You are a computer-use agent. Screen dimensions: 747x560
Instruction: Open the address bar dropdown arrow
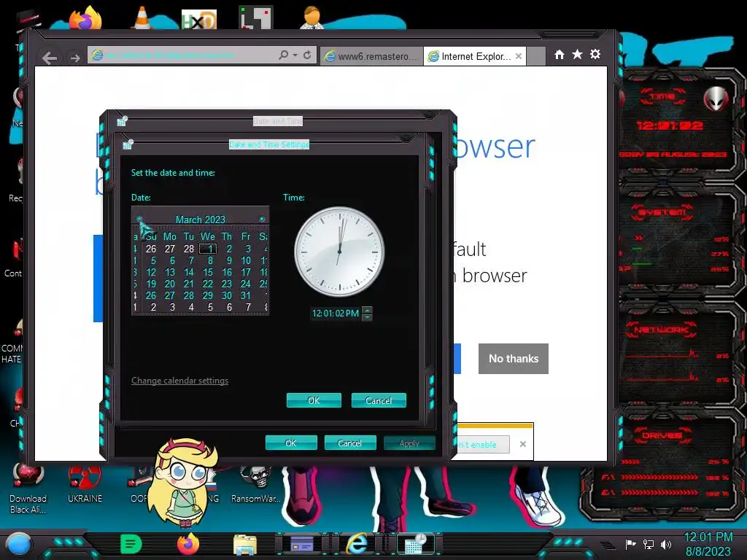[x=295, y=55]
